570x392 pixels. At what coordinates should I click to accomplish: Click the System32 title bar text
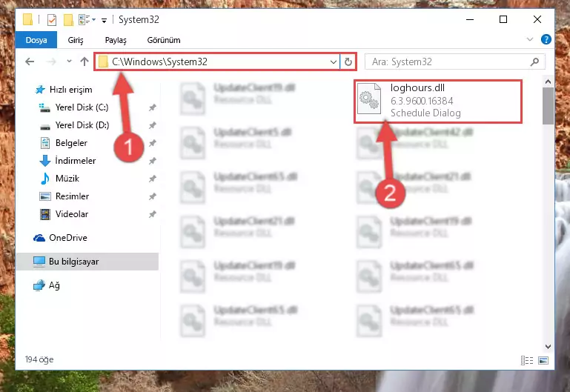point(139,19)
